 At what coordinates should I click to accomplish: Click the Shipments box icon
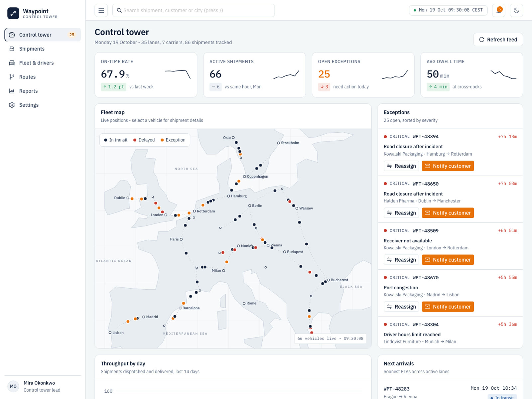(12, 49)
